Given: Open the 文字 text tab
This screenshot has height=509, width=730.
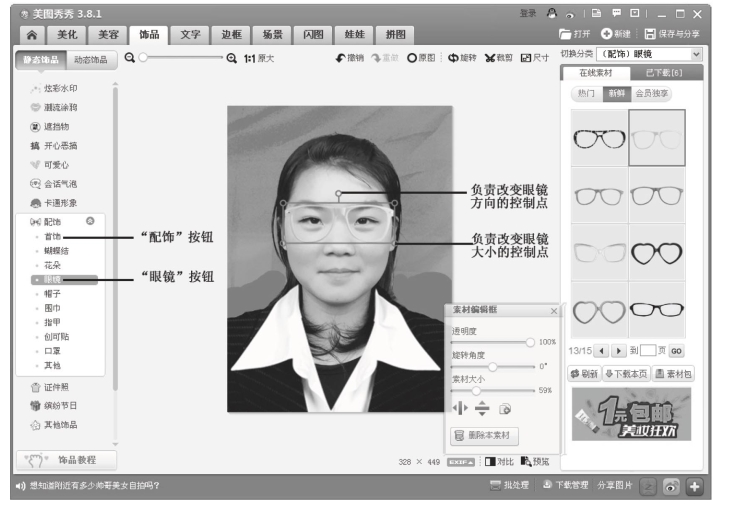Looking at the screenshot, I should [x=190, y=34].
